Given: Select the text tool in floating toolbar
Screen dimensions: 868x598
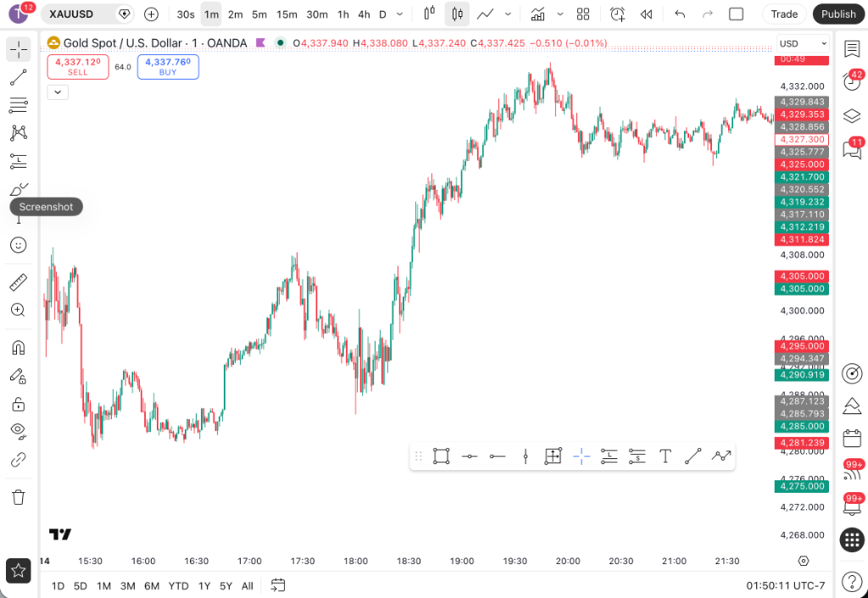Looking at the screenshot, I should (665, 457).
